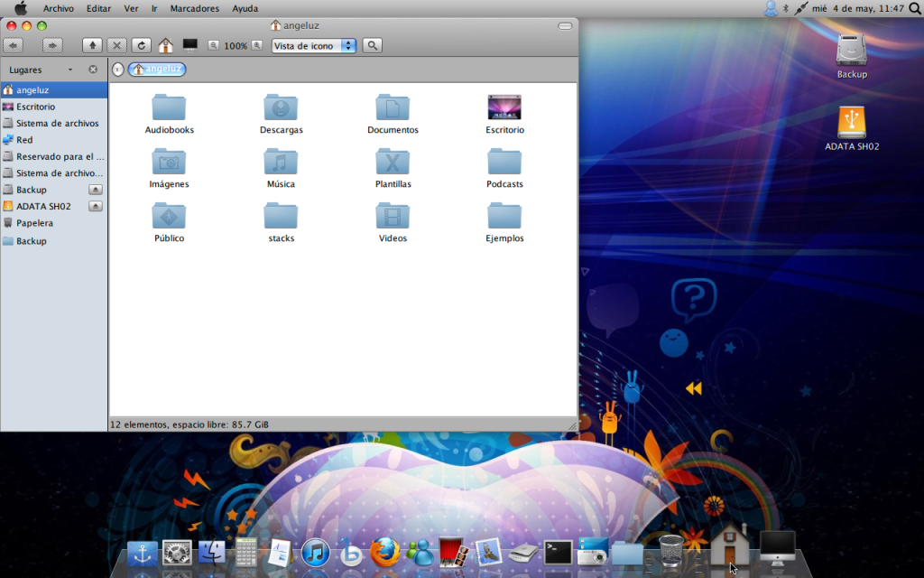Image resolution: width=924 pixels, height=578 pixels.
Task: Go up to the parent folder
Action: 92,45
